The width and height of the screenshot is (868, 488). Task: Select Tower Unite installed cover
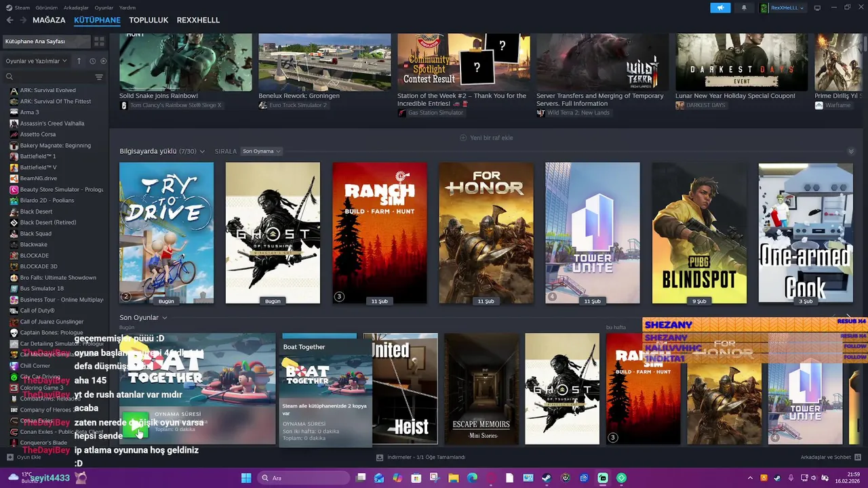click(593, 232)
